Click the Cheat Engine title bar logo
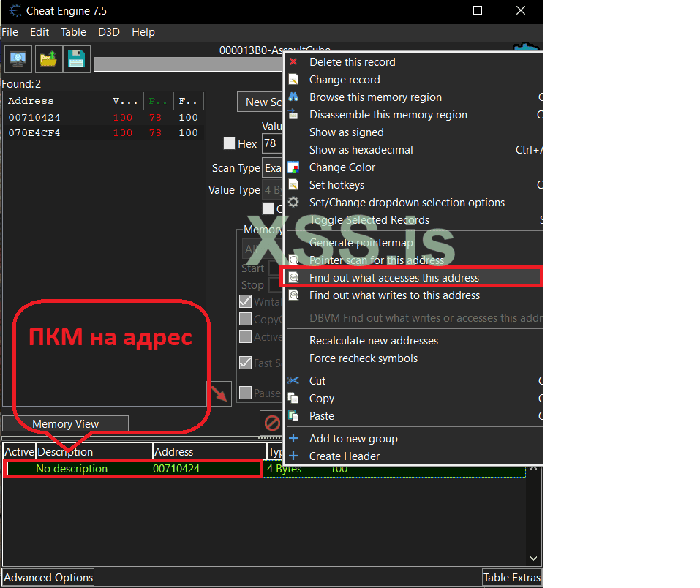The height and width of the screenshot is (588, 700). pos(15,11)
